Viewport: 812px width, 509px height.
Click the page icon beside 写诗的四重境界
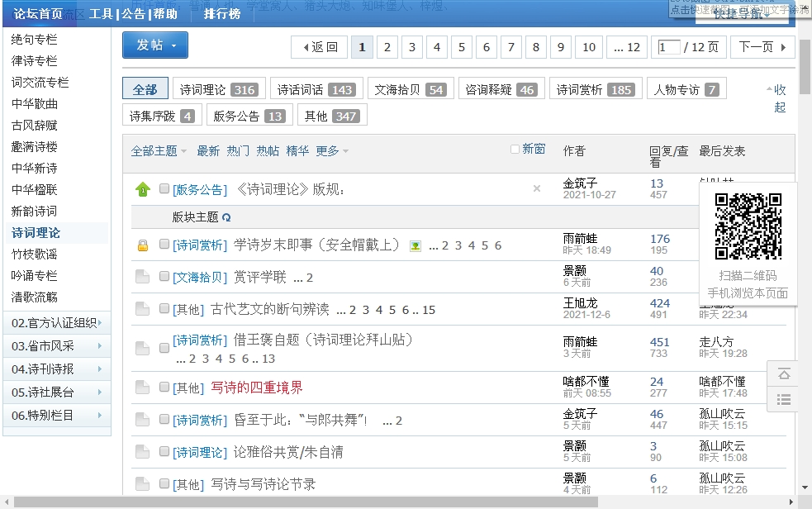(x=142, y=388)
